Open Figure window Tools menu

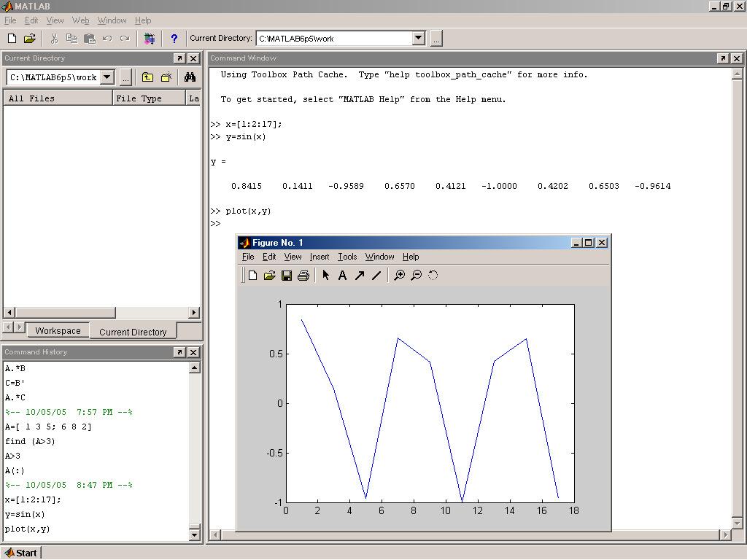click(x=347, y=257)
